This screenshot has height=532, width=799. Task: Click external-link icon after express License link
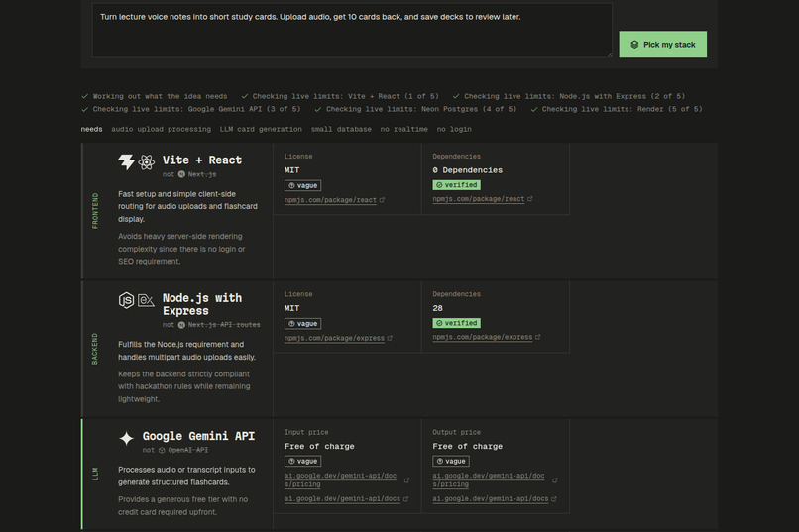pos(391,338)
